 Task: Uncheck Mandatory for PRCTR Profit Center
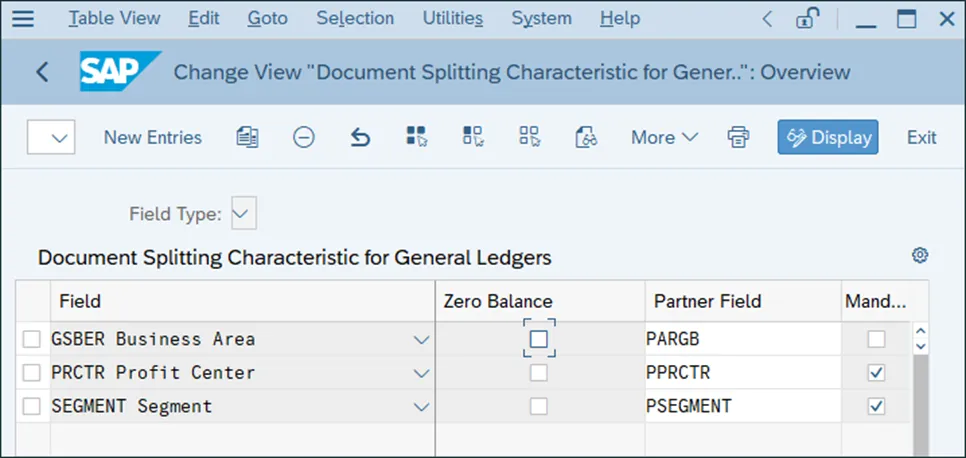(x=877, y=372)
